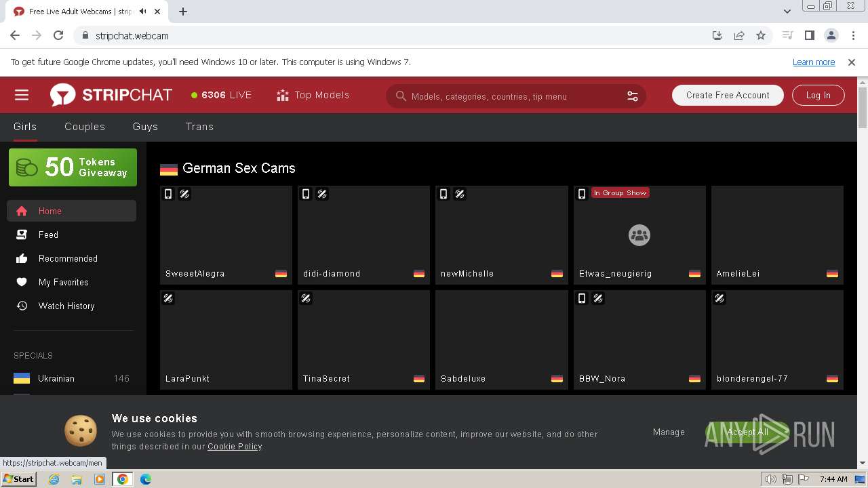868x488 pixels.
Task: Click mobile icon on BBW_Nora card
Action: [x=582, y=298]
